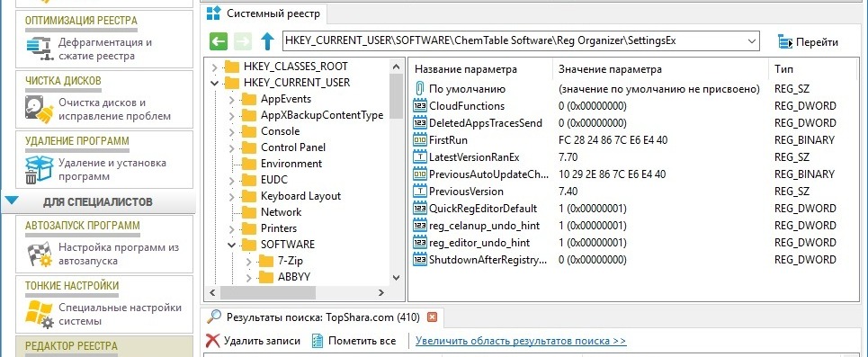Collapse the SOFTWARE key
The image size is (868, 357).
click(232, 245)
